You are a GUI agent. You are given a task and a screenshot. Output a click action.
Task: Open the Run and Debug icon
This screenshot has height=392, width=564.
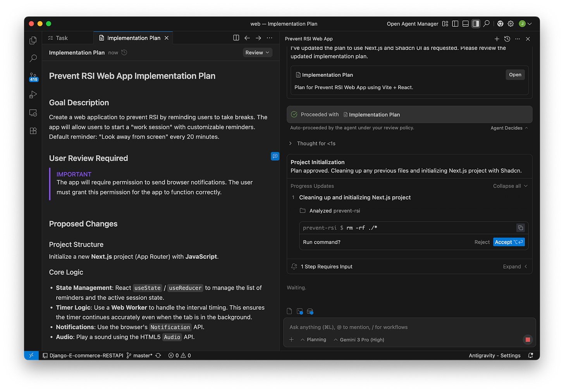click(33, 95)
